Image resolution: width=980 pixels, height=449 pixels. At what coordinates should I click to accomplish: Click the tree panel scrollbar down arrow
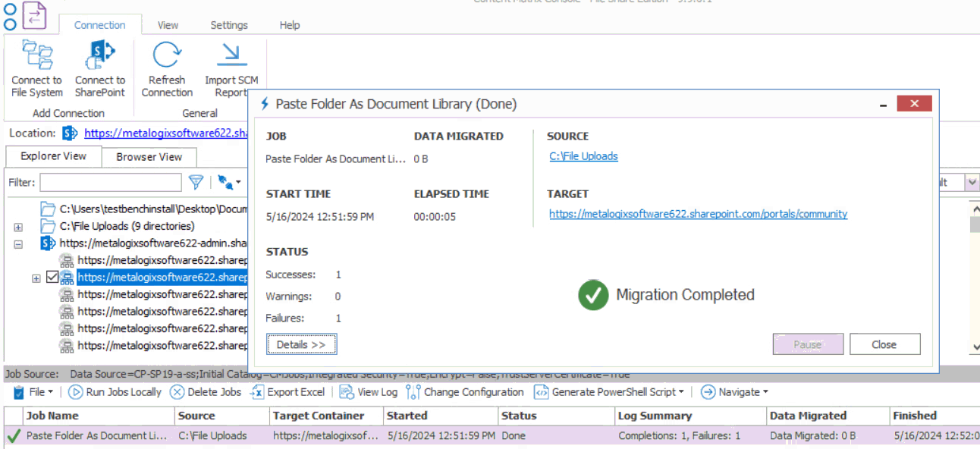click(x=975, y=347)
